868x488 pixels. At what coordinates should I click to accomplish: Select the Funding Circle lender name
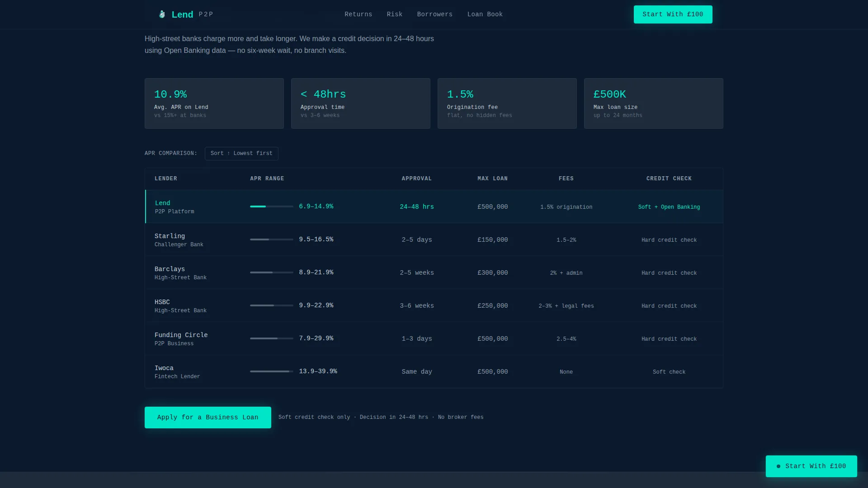[x=181, y=335]
